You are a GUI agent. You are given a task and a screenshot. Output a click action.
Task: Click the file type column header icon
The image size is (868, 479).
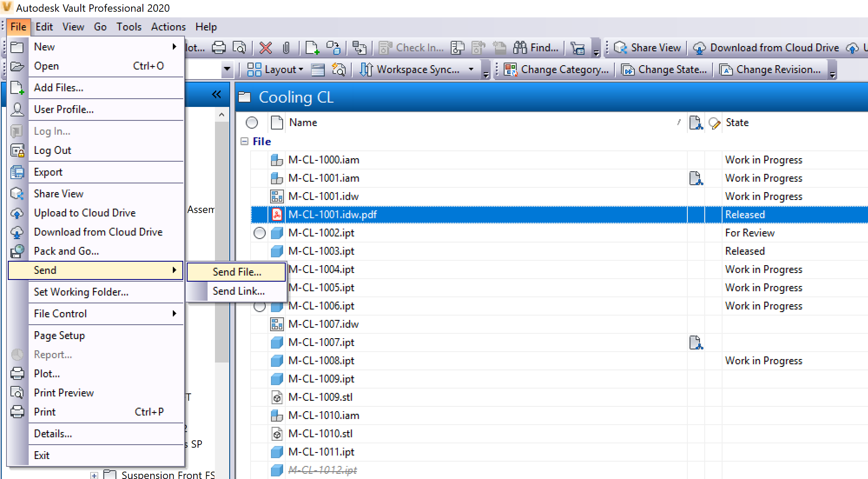277,123
